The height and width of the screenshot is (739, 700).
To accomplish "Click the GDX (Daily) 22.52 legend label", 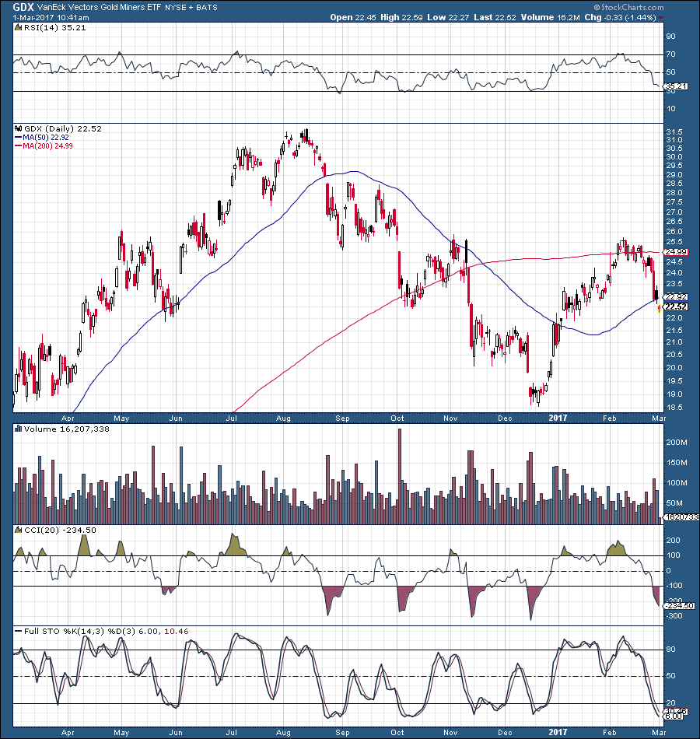I will [x=63, y=128].
